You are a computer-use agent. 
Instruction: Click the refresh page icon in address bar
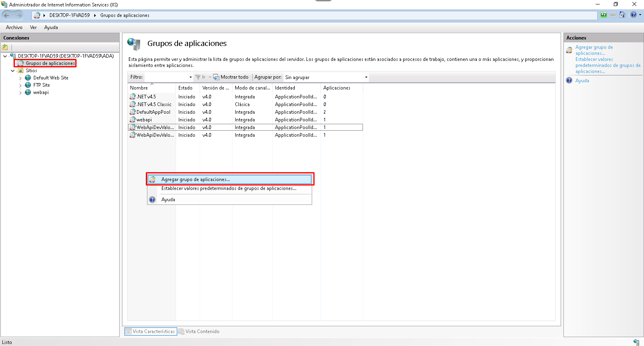(x=603, y=15)
